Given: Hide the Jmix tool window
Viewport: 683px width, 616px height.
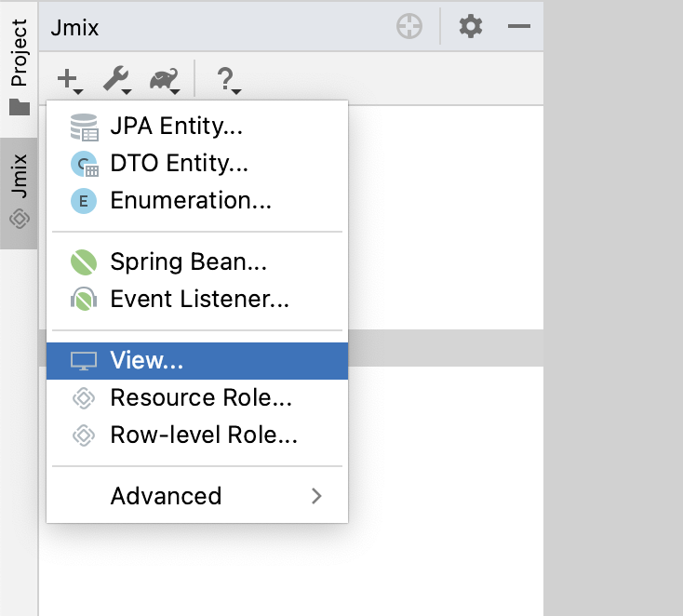Looking at the screenshot, I should [x=518, y=27].
